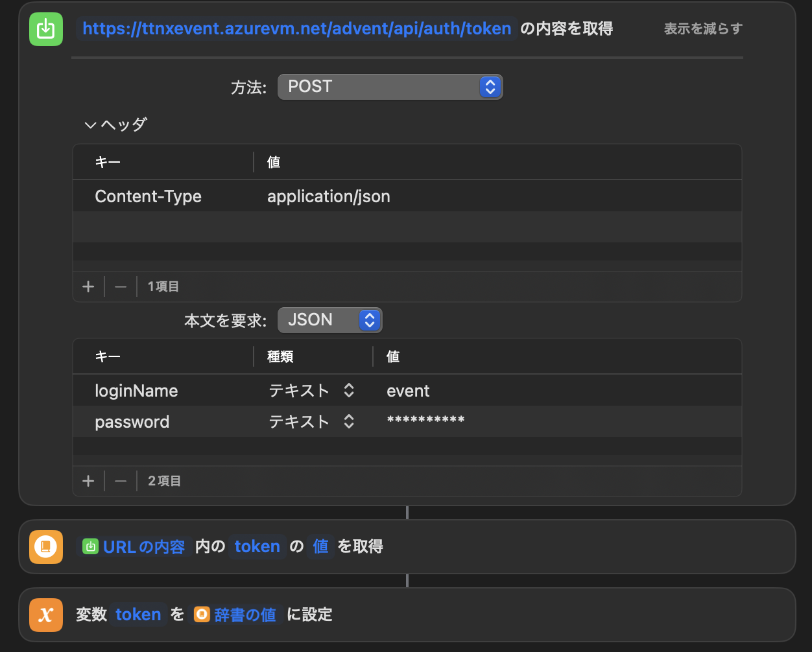Click the orange Dictionary action icon
812x652 pixels.
(x=45, y=546)
